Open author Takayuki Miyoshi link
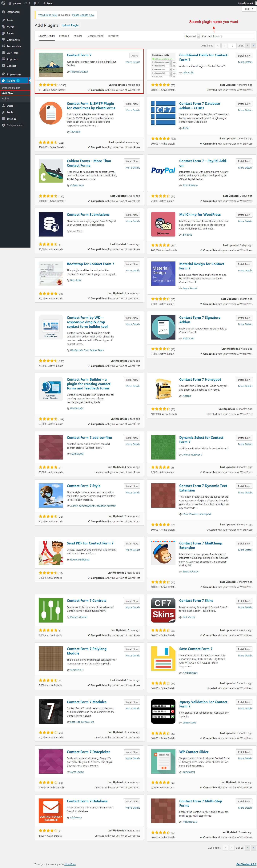Image resolution: width=257 pixels, height=868 pixels. 79,72
